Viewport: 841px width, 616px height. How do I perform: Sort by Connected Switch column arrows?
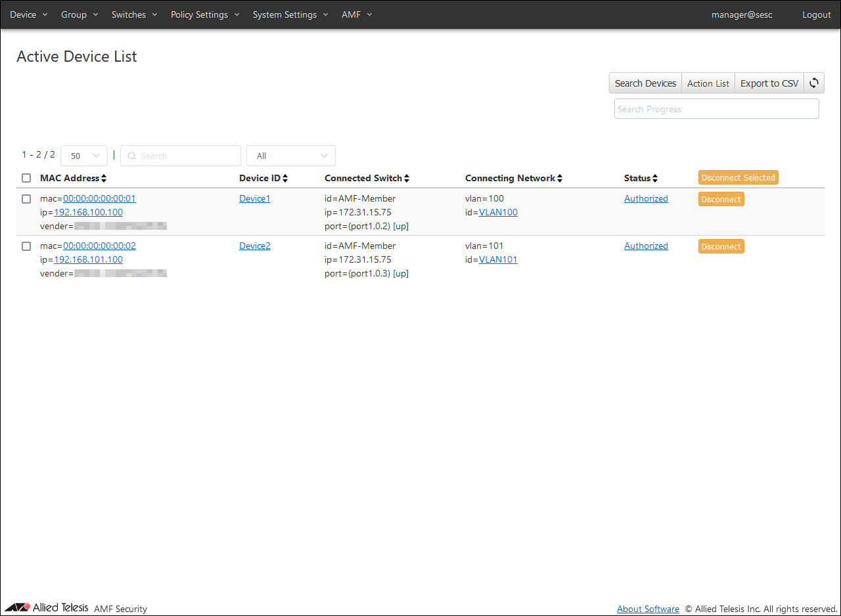[407, 179]
